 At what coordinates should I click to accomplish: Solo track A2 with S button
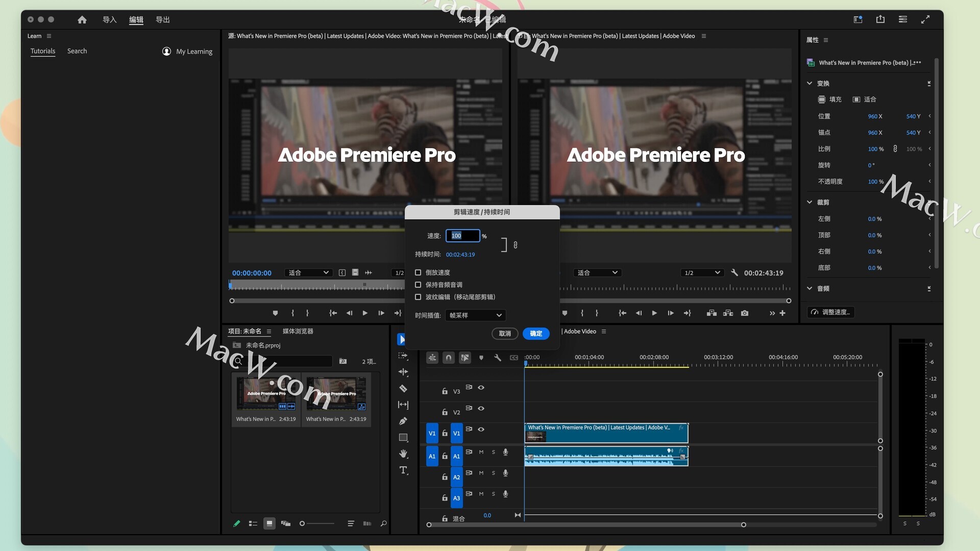pos(493,473)
